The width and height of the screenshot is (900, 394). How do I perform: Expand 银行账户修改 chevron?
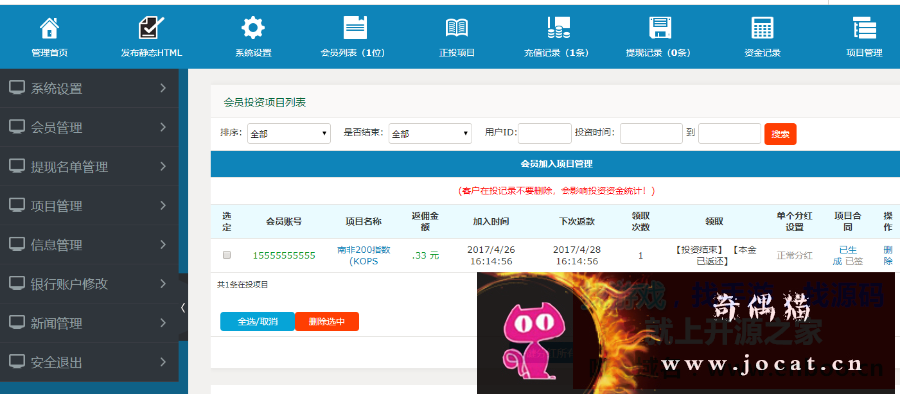pyautogui.click(x=163, y=283)
